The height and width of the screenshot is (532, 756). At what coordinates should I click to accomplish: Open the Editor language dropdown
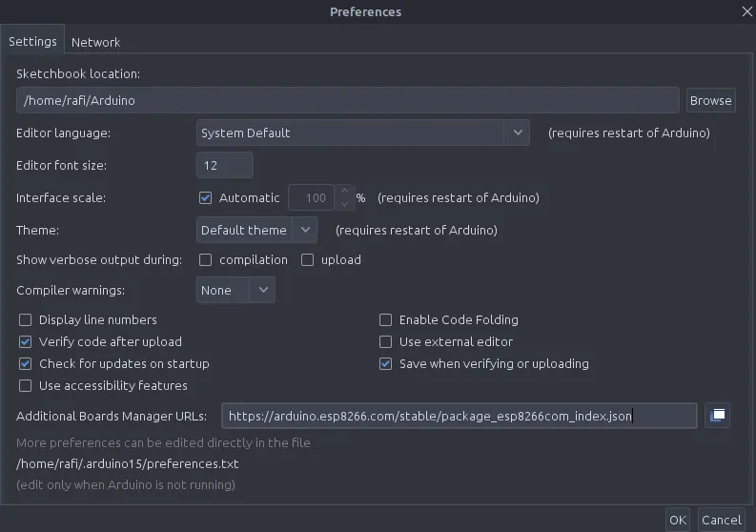click(362, 133)
